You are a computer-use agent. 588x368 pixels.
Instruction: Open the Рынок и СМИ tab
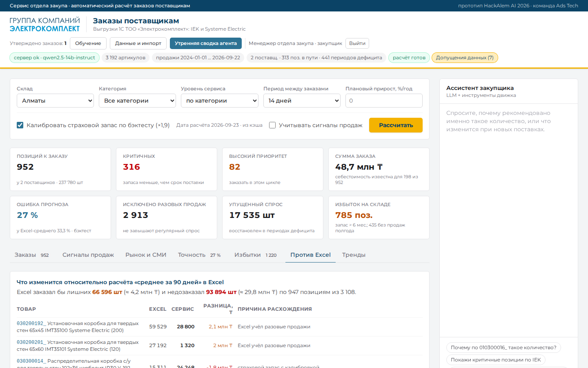click(x=146, y=255)
